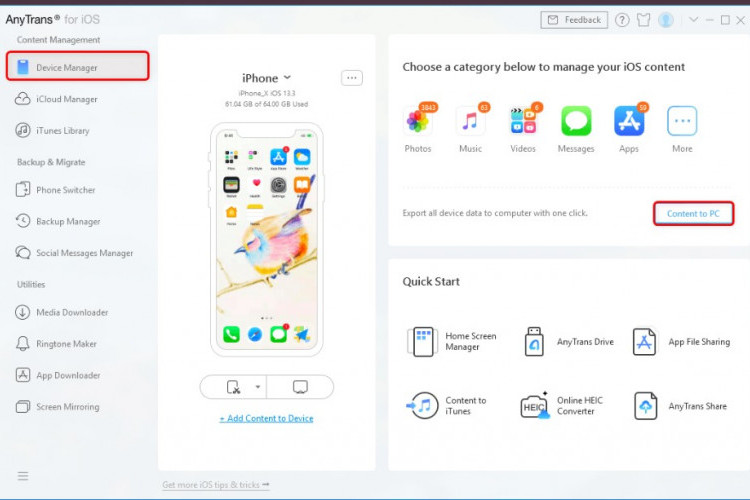Open Online HEIC Converter

tap(535, 406)
